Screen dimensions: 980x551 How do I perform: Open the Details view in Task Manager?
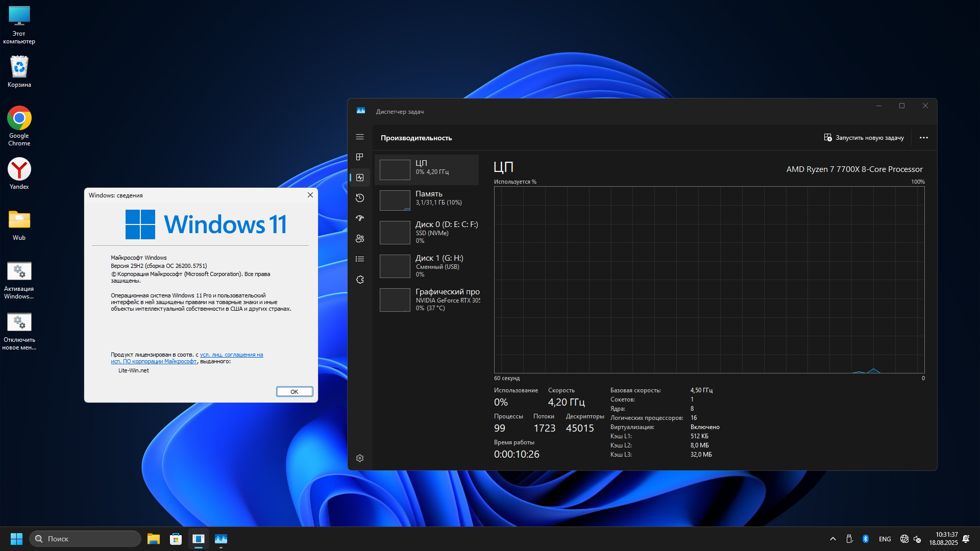[x=360, y=259]
